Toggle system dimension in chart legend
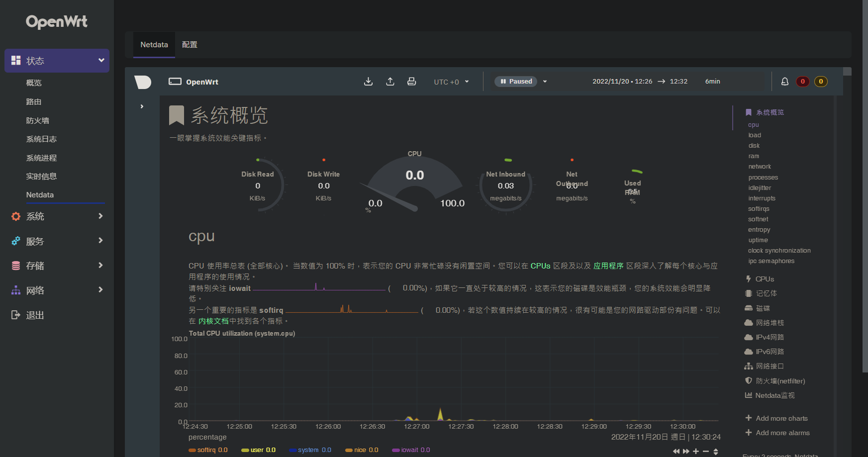Screen dimensions: 868x457 (310, 450)
